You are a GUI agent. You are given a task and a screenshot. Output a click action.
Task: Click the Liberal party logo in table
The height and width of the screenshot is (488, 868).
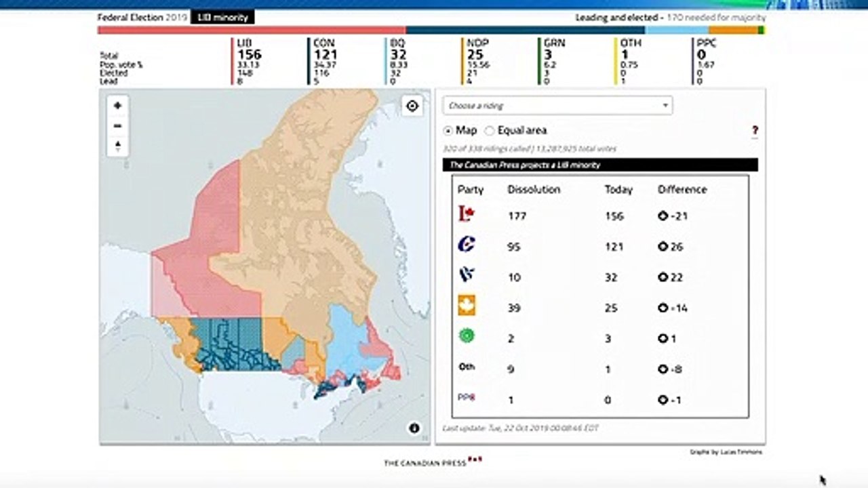[467, 215]
